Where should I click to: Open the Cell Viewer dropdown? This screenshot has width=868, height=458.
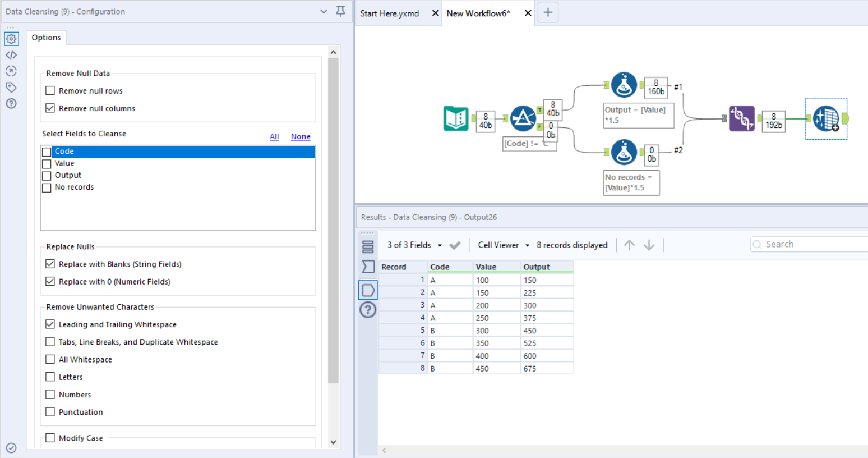[x=503, y=245]
